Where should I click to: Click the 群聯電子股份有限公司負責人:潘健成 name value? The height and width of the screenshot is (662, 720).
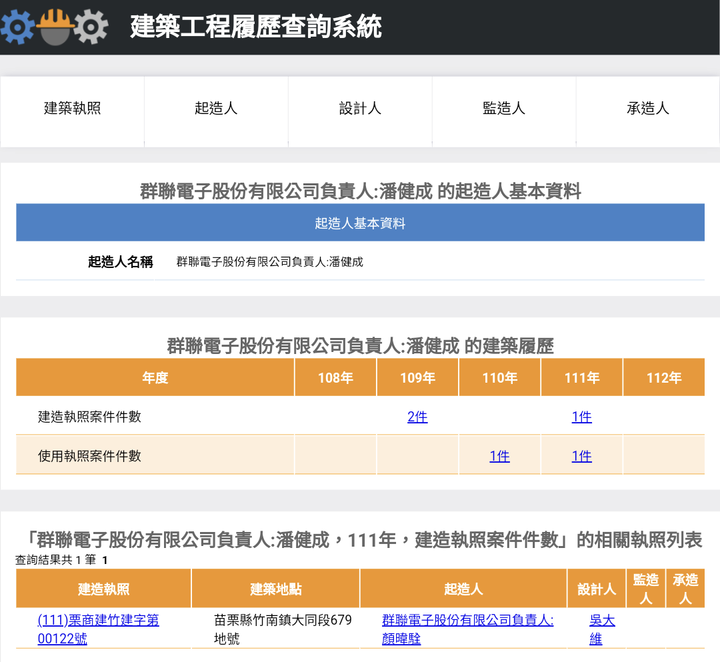pyautogui.click(x=270, y=262)
